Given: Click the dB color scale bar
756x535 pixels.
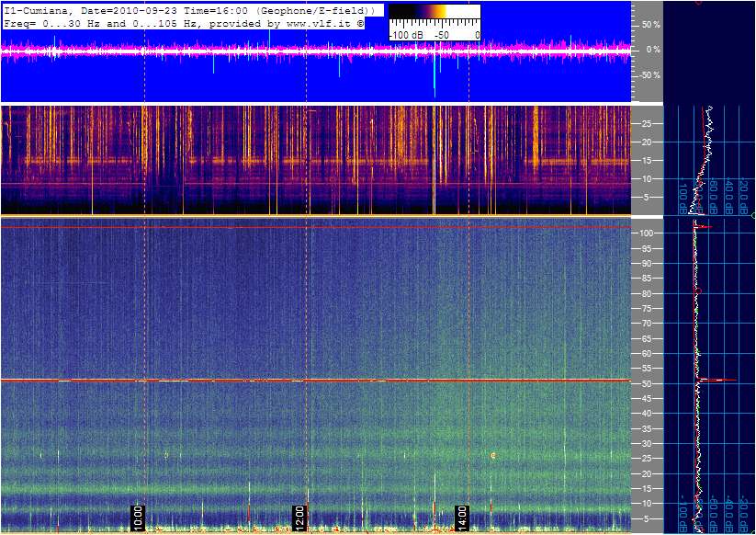Looking at the screenshot, I should (434, 12).
